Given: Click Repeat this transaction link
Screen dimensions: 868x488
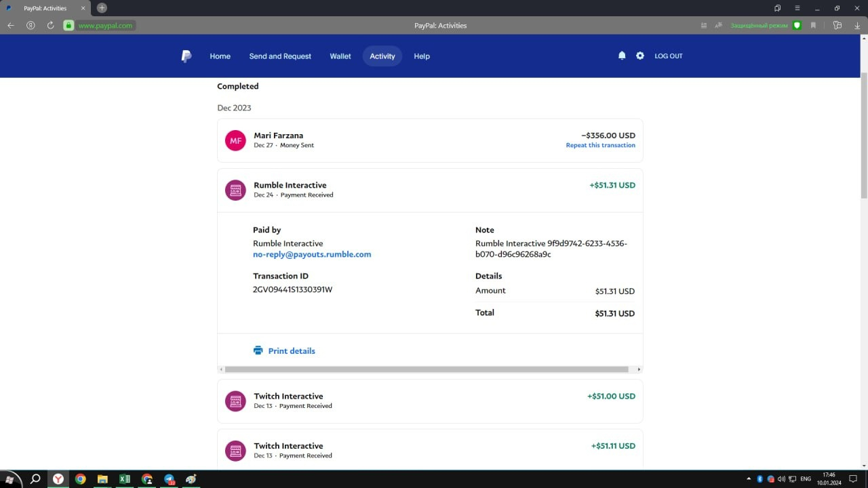Looking at the screenshot, I should [x=600, y=145].
